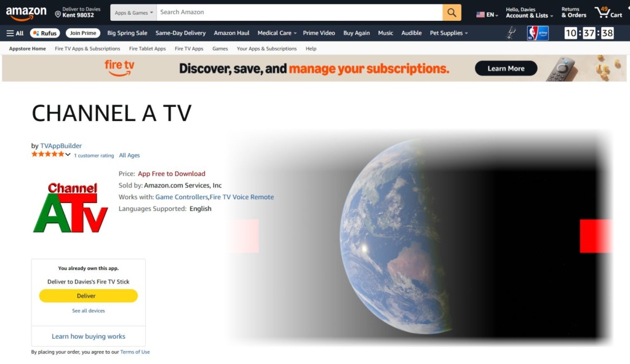Select the Fire TV Apps tab
This screenshot has width=630, height=364.
coord(189,49)
